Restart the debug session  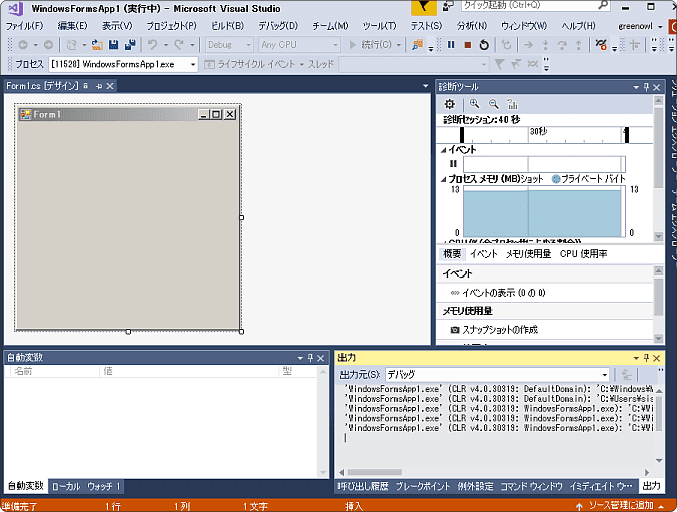click(x=484, y=44)
